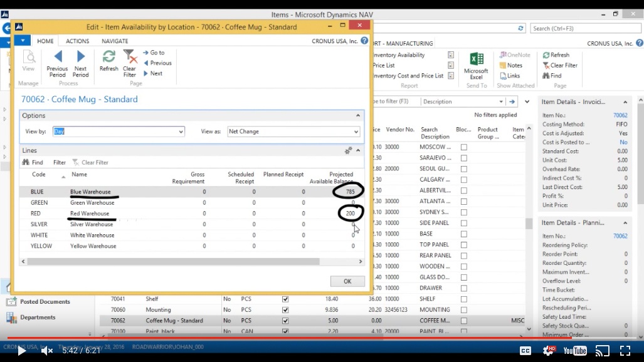This screenshot has width=644, height=362.
Task: Switch to the ACTIONS tab in dialog
Action: [78, 41]
